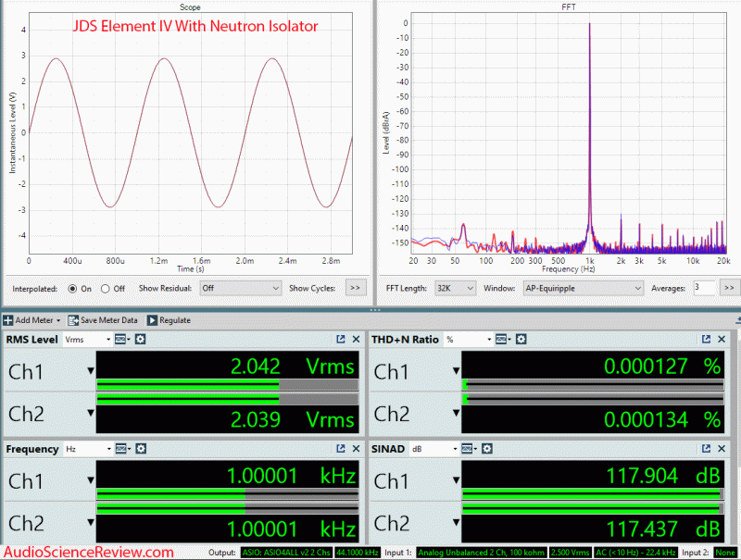Screen dimensions: 741x560
Task: Click Frequency Ch2 level bar
Action: [x=227, y=508]
